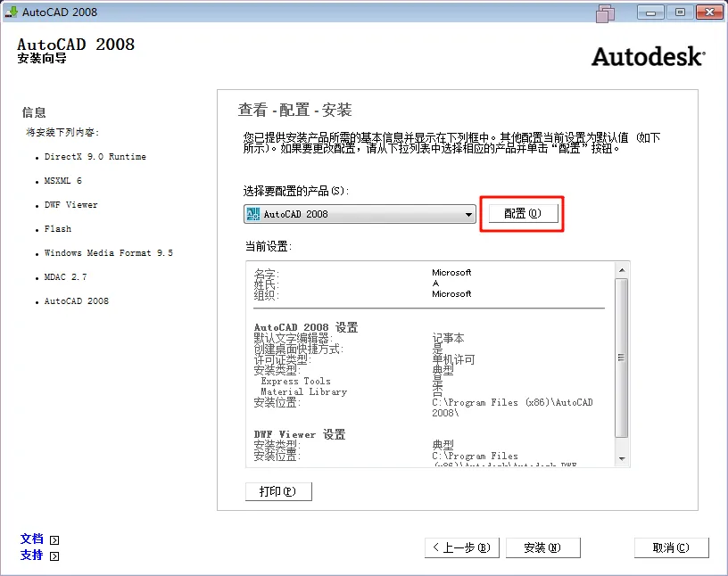The width and height of the screenshot is (728, 576).
Task: Maximize the AutoCAD 2008 installer window
Action: pos(680,12)
